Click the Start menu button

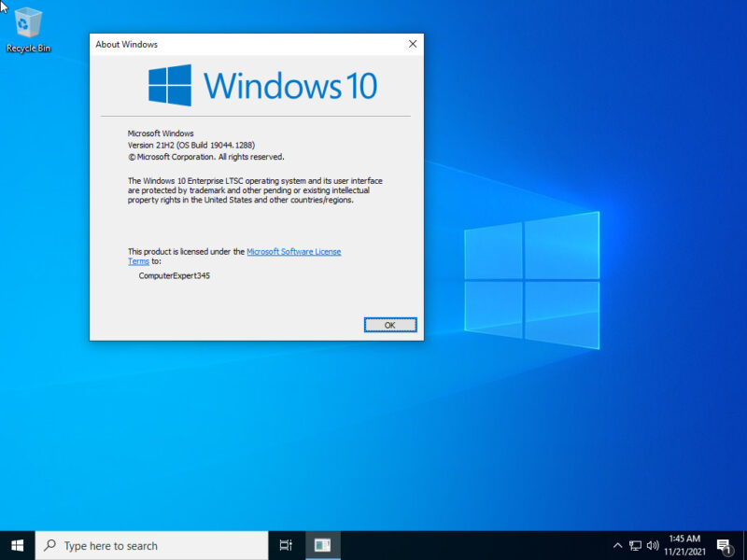[18, 545]
